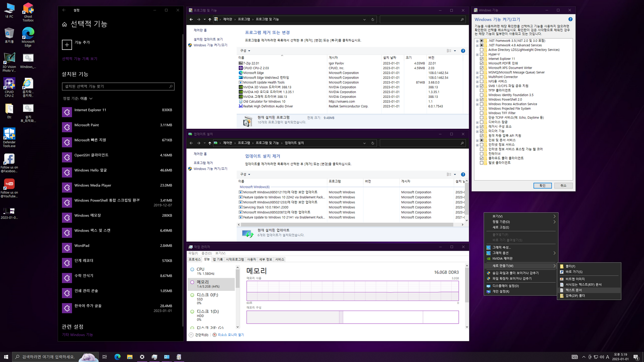Open the 리소스 모니터 열기 link

231,335
